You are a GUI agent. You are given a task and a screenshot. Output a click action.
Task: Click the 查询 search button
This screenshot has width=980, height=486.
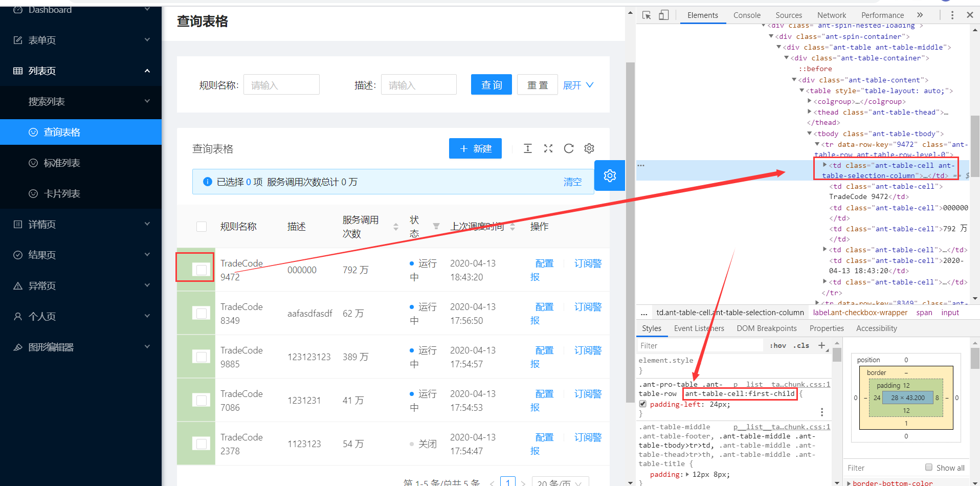click(x=491, y=84)
